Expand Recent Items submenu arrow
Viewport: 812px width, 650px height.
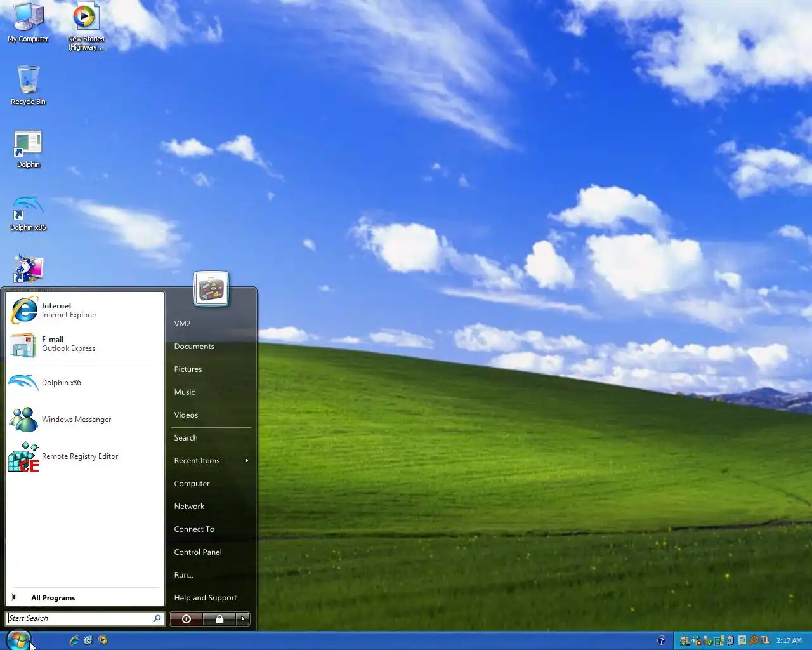[x=247, y=461]
